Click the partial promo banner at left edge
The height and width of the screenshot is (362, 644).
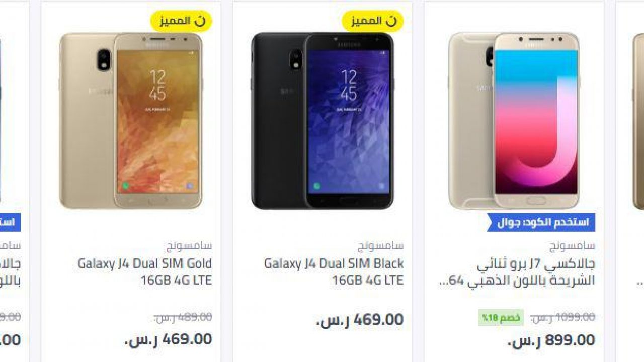click(10, 222)
